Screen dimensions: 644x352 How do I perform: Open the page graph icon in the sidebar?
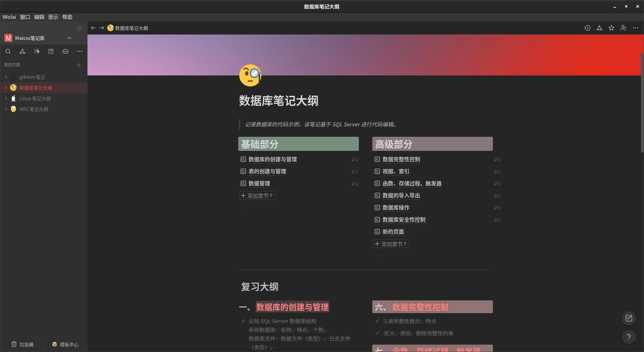click(x=22, y=51)
